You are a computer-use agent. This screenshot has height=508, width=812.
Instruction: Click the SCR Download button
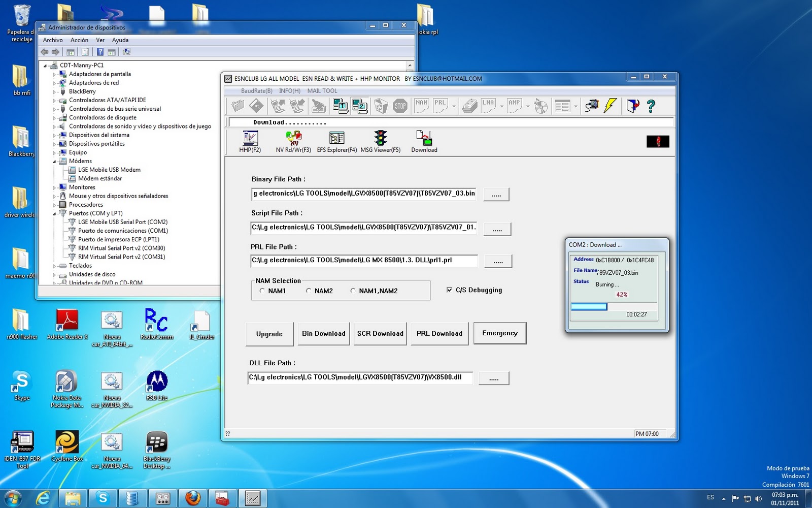coord(380,334)
